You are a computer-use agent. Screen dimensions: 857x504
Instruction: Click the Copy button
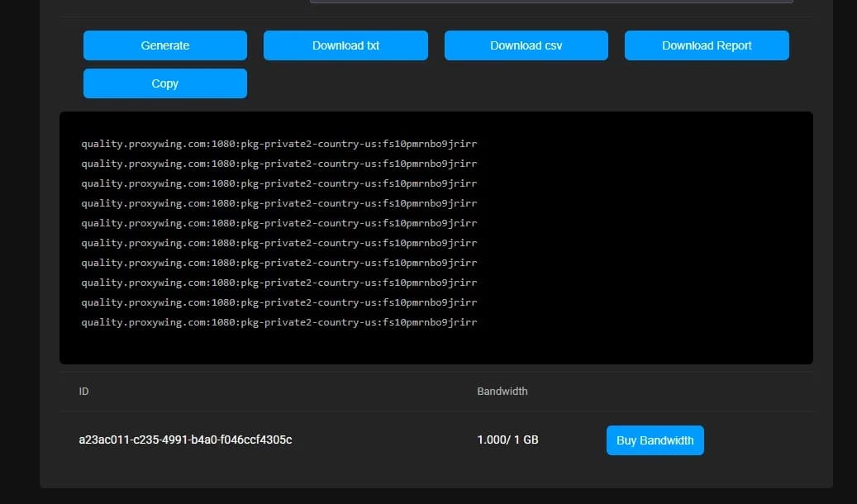(x=164, y=83)
